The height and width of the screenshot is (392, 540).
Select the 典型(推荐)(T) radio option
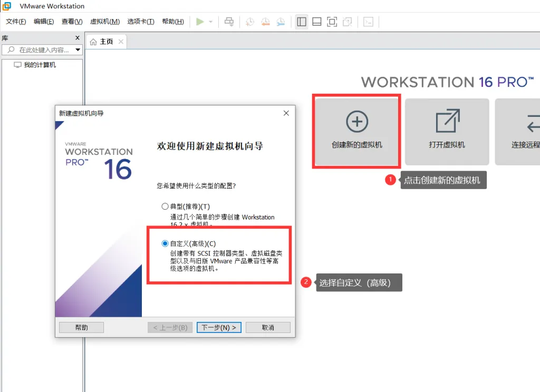165,207
